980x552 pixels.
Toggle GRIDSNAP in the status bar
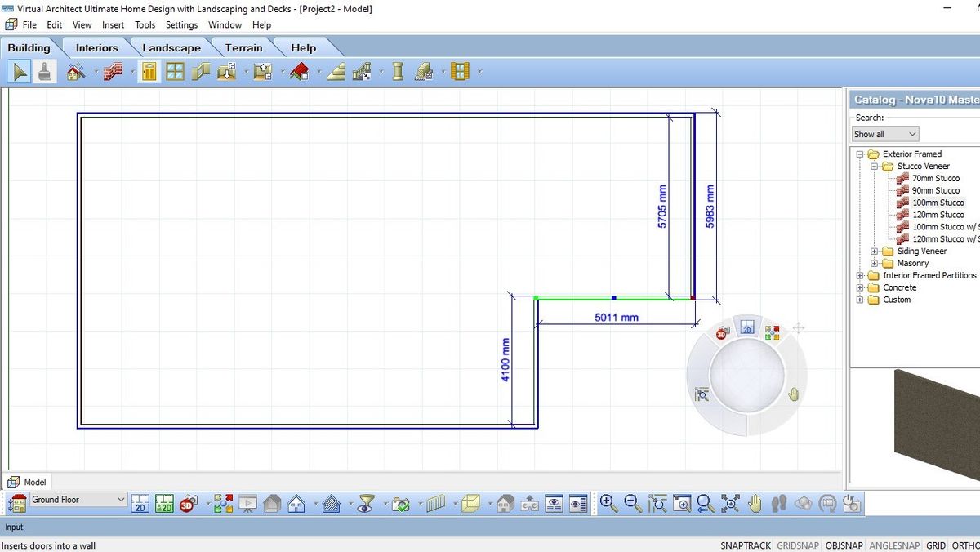pyautogui.click(x=798, y=545)
